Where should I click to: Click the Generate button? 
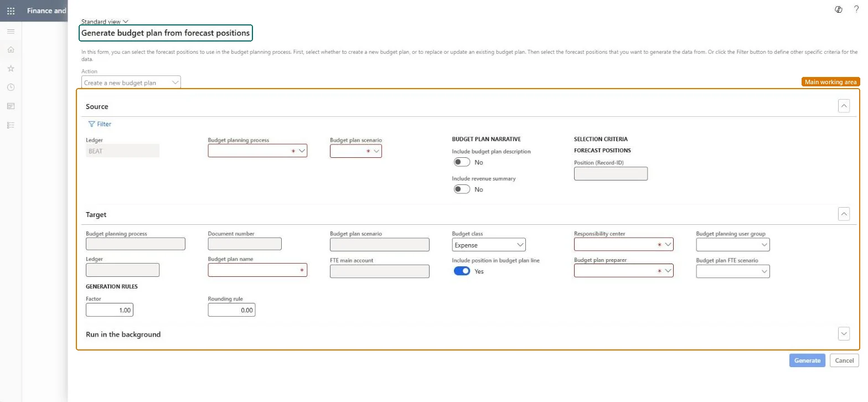807,360
